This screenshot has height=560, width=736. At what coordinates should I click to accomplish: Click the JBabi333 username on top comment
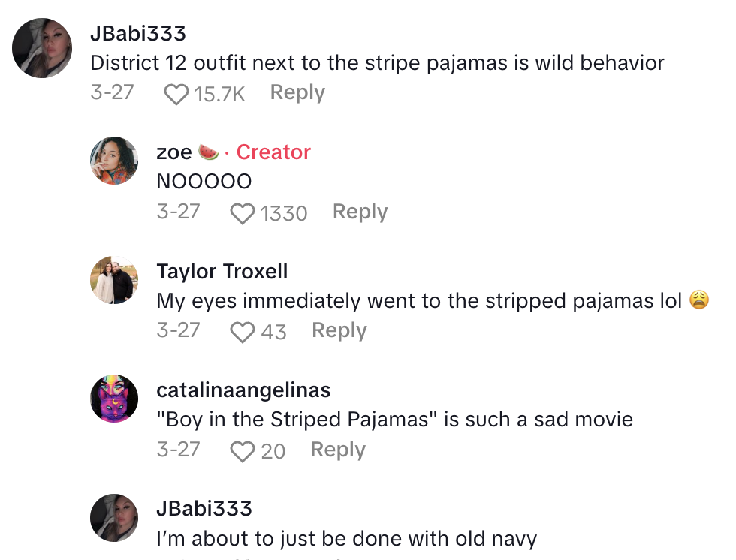tap(137, 34)
